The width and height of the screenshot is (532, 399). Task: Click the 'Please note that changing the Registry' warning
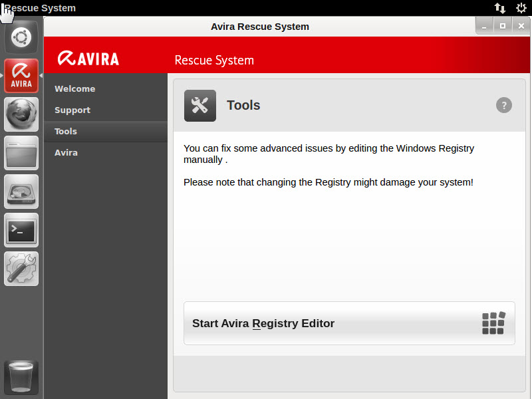[328, 182]
